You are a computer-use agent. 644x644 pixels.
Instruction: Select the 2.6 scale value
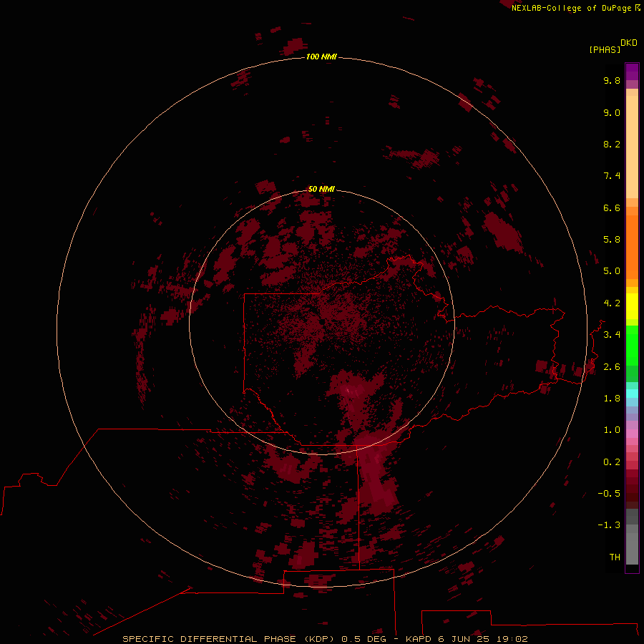tap(612, 367)
